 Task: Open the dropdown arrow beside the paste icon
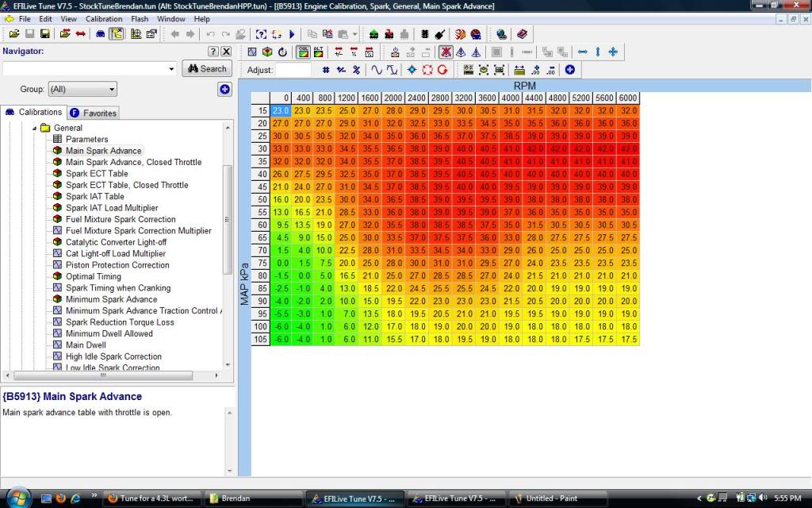point(354,34)
